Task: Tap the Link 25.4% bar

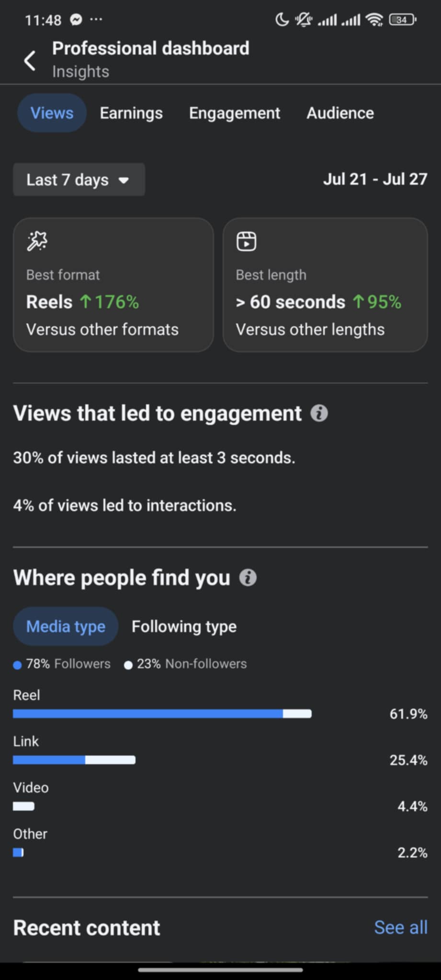Action: point(74,760)
